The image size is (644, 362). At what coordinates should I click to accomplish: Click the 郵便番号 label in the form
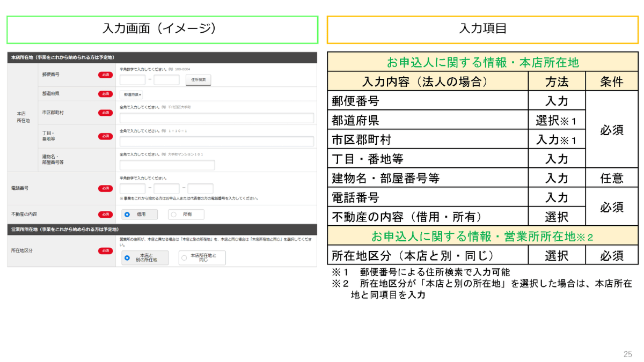pyautogui.click(x=51, y=75)
